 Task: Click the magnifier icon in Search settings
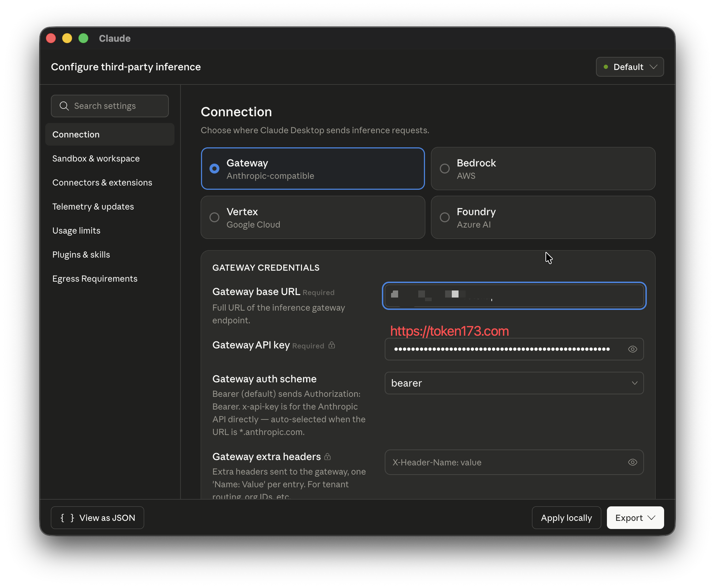64,106
